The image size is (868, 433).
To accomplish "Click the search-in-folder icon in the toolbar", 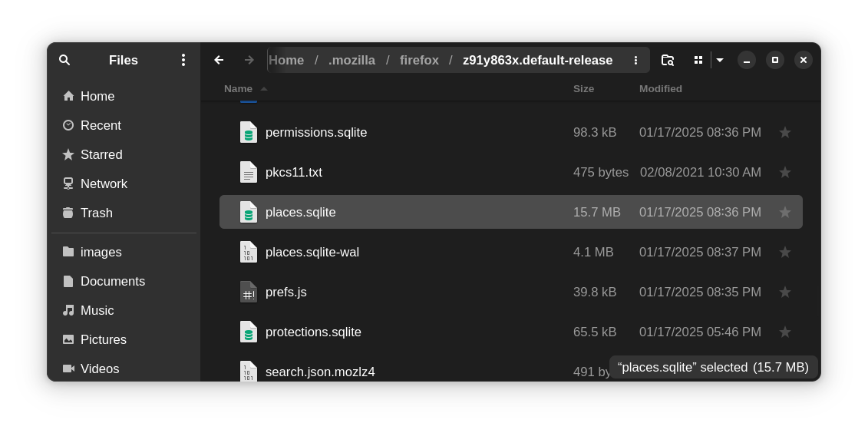I will point(667,60).
